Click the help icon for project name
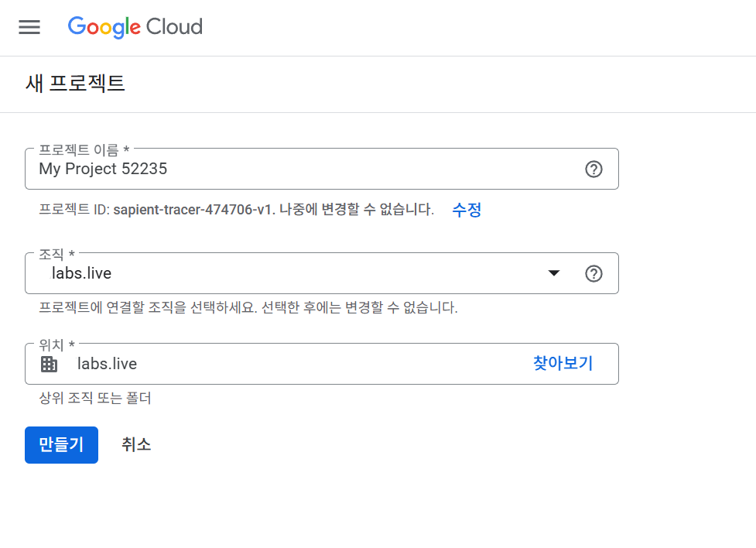The width and height of the screenshot is (756, 548). [x=594, y=170]
